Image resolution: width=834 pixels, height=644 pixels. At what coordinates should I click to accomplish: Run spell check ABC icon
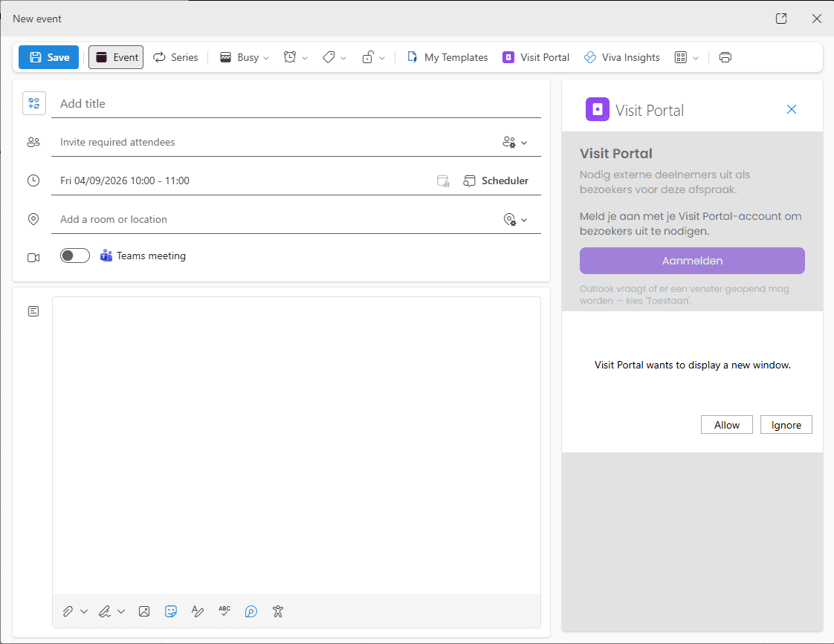click(x=224, y=611)
